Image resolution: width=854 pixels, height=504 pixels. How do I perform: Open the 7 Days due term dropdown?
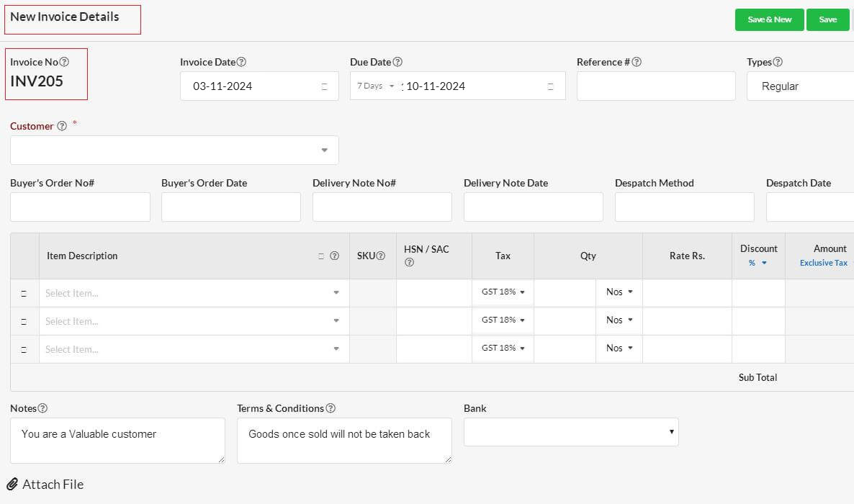(376, 86)
